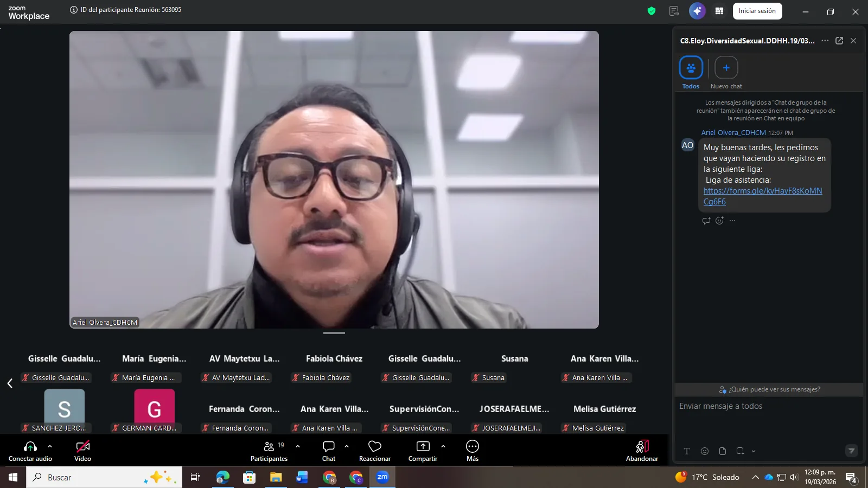Expand the screenshot options arrow in composer

click(x=754, y=451)
